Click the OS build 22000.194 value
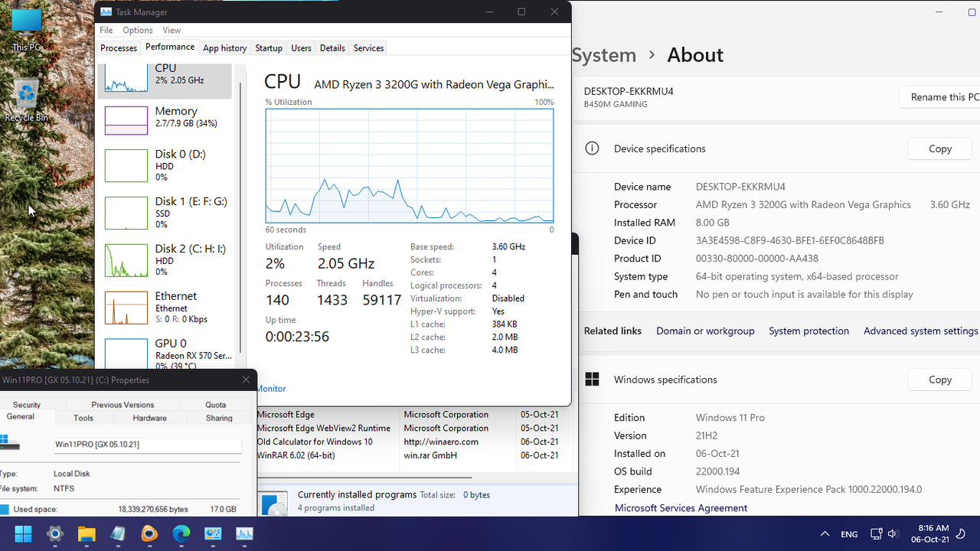The width and height of the screenshot is (980, 551). [x=717, y=471]
